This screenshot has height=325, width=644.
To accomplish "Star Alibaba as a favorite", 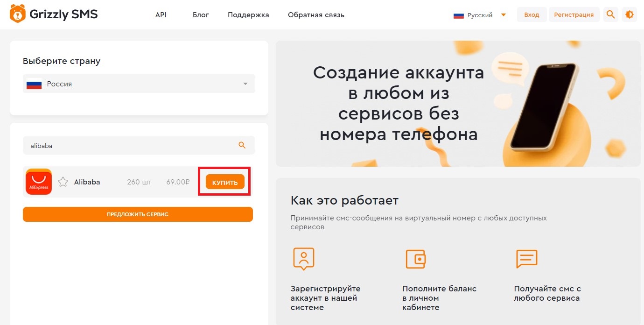I will click(63, 182).
